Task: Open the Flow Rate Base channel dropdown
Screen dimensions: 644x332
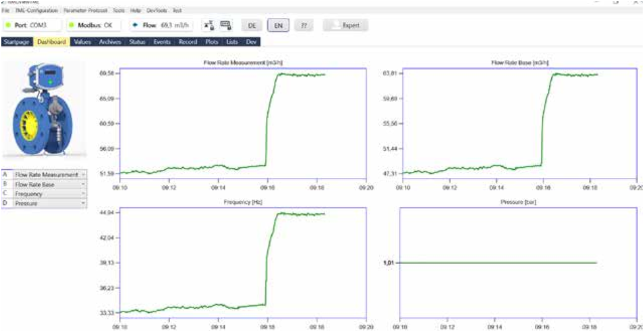Action: pyautogui.click(x=83, y=185)
